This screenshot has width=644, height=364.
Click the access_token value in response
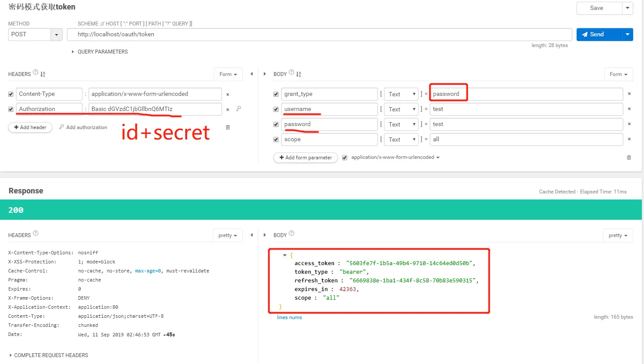point(409,263)
